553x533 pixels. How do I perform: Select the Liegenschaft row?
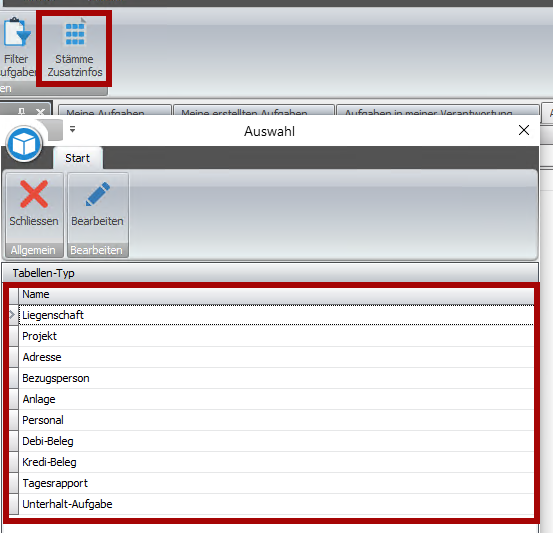click(276, 315)
